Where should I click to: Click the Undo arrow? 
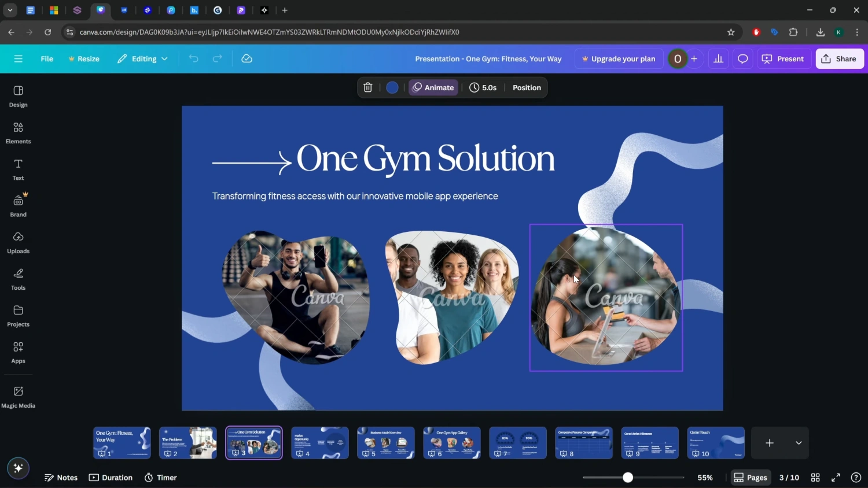[193, 59]
